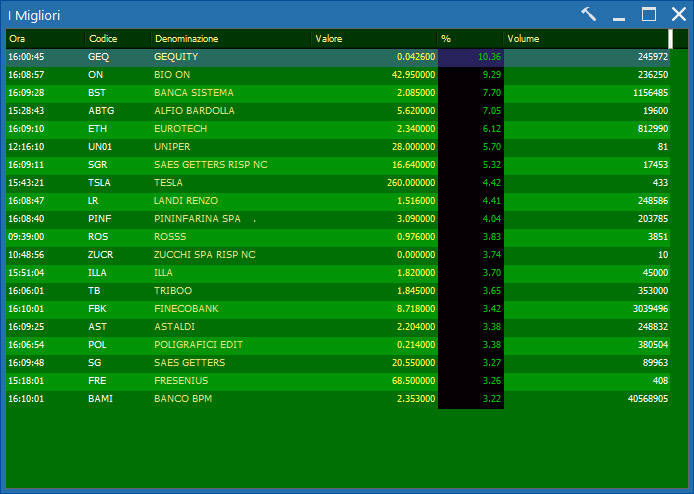Click the 7.70 percent value
The image size is (694, 494).
[491, 93]
